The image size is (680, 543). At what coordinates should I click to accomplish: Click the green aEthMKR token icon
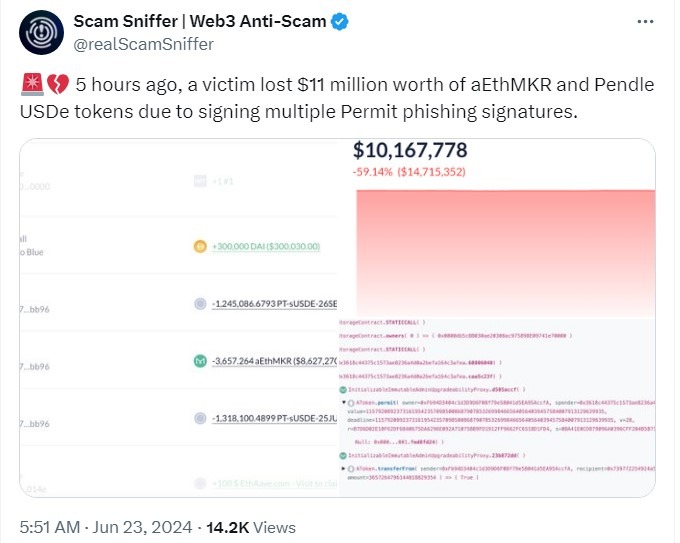pyautogui.click(x=200, y=360)
